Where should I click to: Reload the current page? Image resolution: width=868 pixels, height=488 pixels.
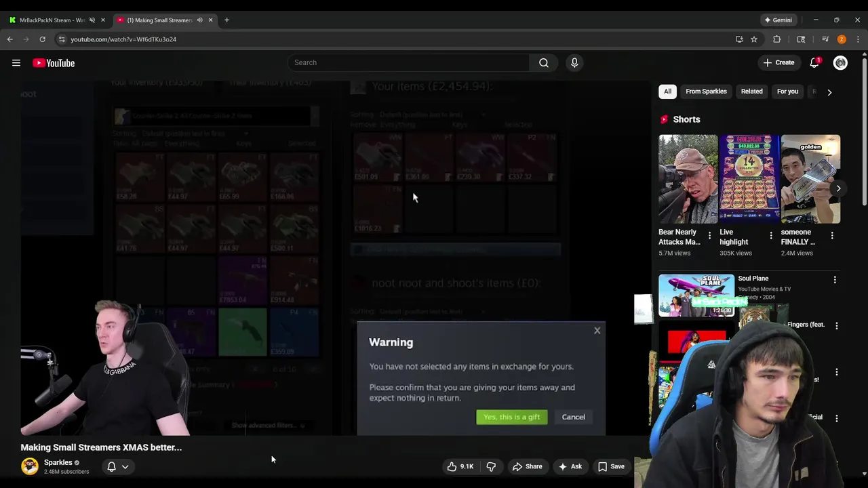[42, 39]
